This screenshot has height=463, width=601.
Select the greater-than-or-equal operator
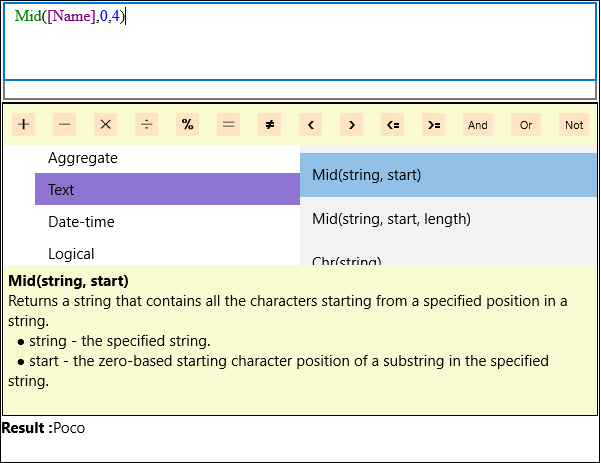tap(434, 125)
